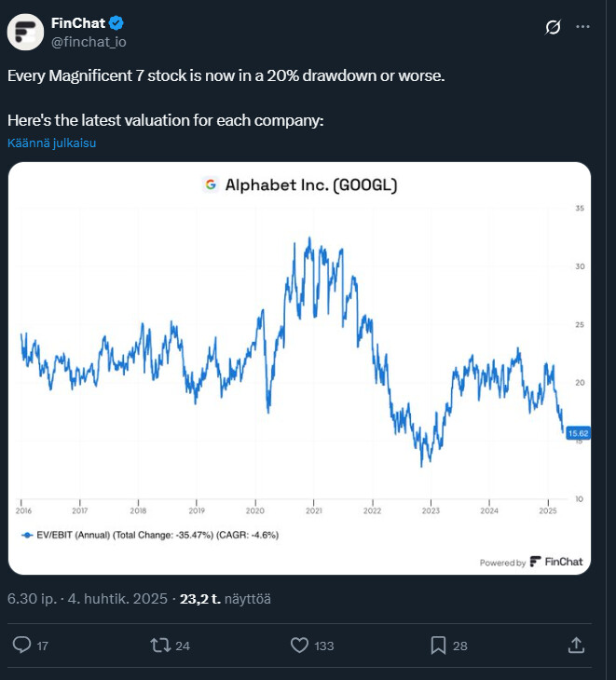Click the reply speech bubble icon

click(21, 645)
